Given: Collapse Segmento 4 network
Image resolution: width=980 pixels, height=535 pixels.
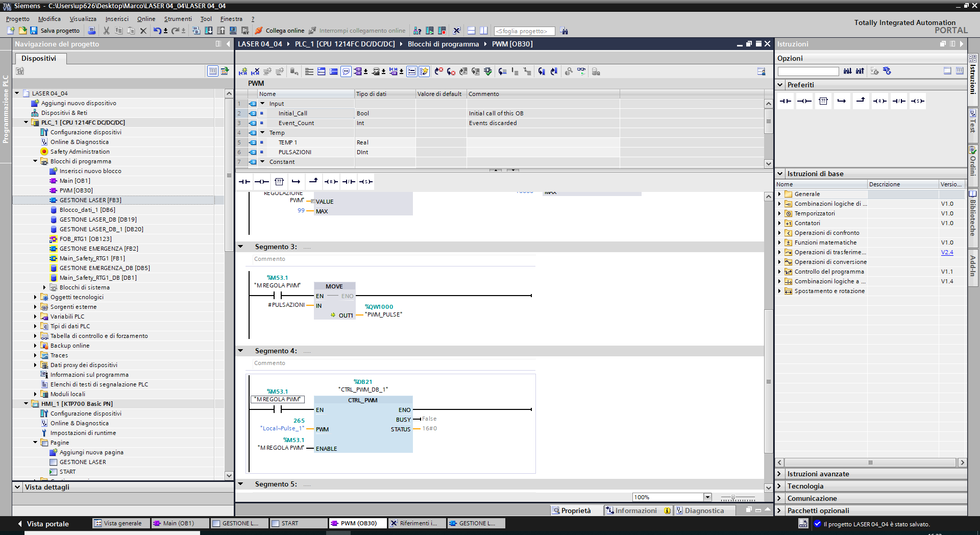Looking at the screenshot, I should pyautogui.click(x=241, y=351).
